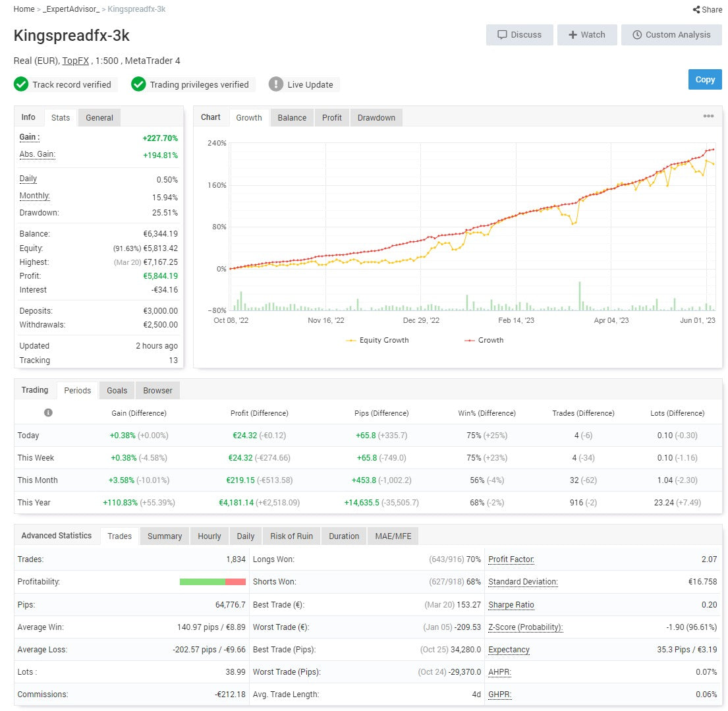Toggle the Growth legend series

coord(484,340)
